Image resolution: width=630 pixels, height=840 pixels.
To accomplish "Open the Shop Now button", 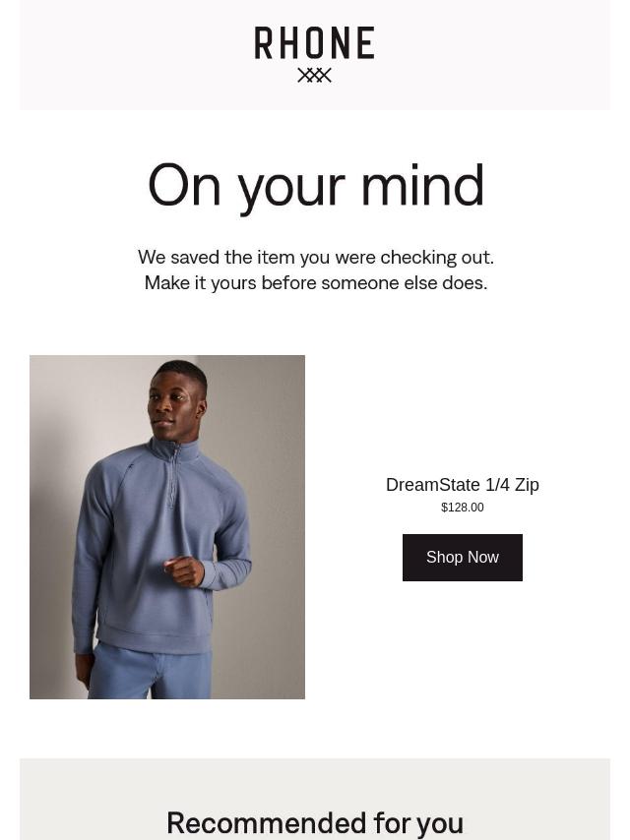I will [x=463, y=557].
